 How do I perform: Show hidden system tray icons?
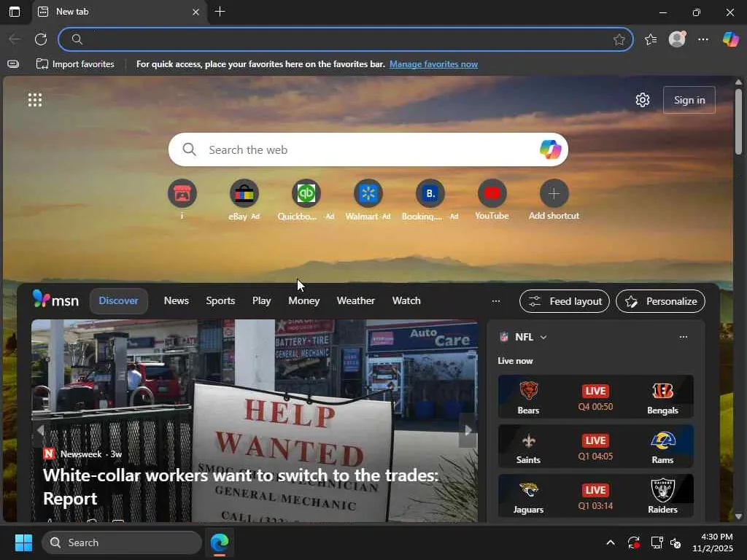(x=611, y=542)
